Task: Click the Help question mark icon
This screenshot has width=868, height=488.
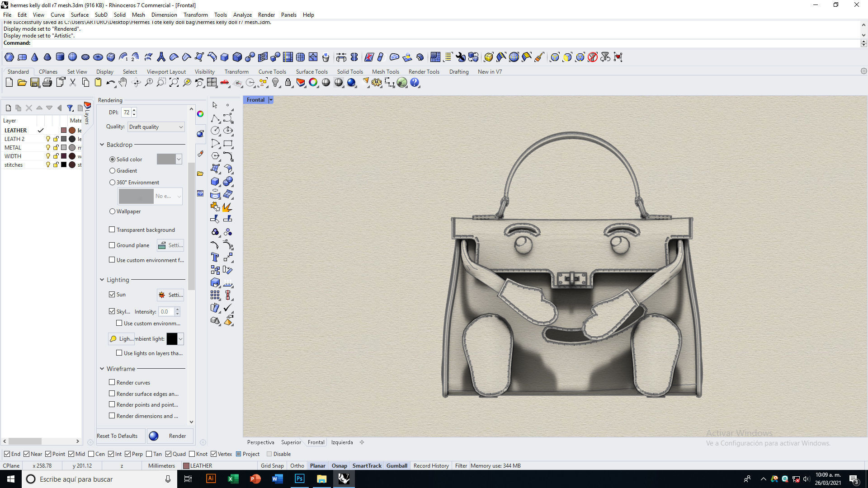Action: point(415,82)
